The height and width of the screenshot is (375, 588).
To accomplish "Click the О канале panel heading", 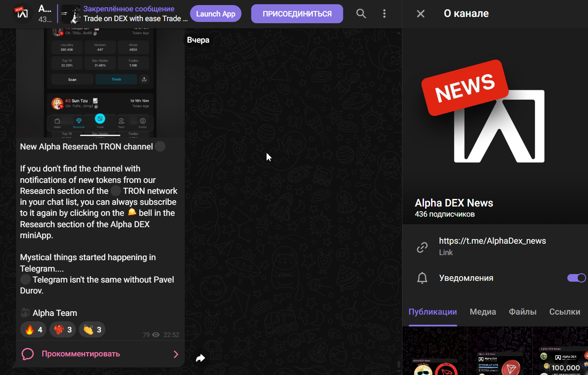I will (x=466, y=14).
